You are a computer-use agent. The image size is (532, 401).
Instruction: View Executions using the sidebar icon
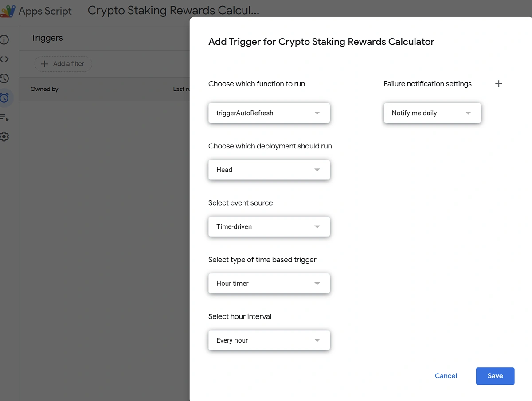coord(4,118)
